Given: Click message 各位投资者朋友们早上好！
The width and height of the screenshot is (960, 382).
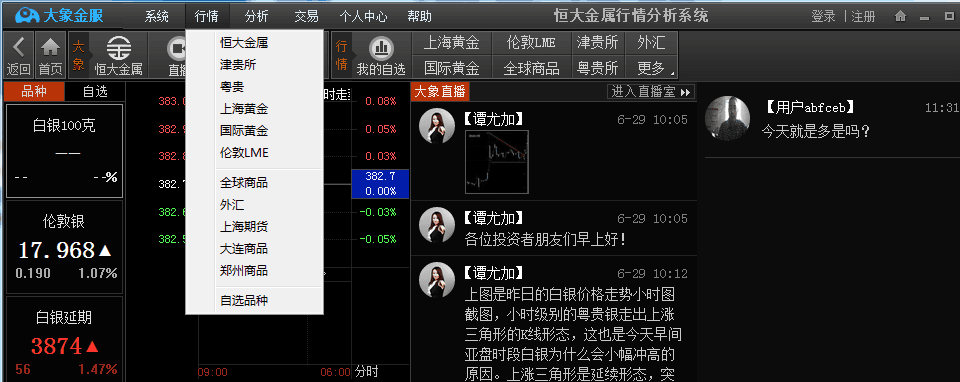Looking at the screenshot, I should 546,239.
